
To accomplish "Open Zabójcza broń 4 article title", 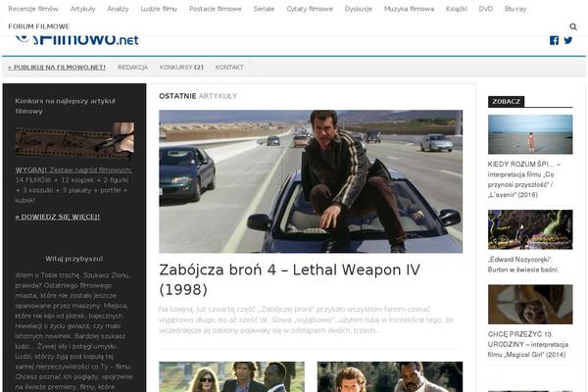I will 289,279.
